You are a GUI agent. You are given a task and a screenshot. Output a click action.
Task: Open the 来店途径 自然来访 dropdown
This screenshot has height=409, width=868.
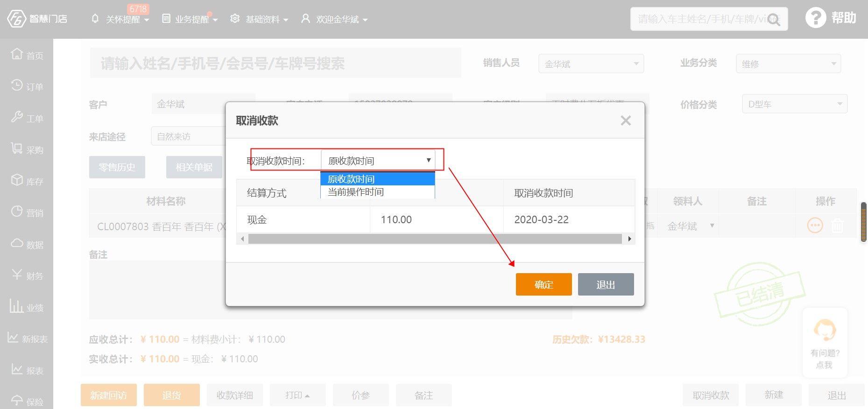coord(189,136)
